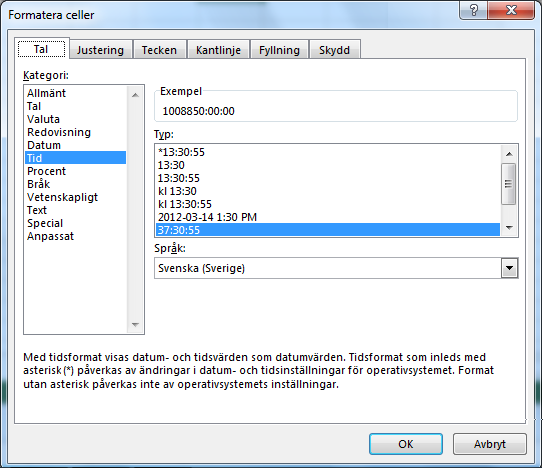Click the Typ list scrollbar thumb
Screen dimensions: 545x470
[509, 184]
